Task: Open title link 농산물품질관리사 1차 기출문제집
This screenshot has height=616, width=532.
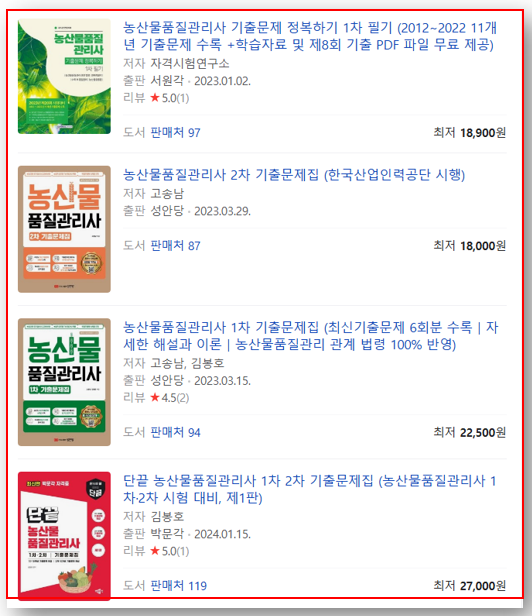Action: (310, 336)
